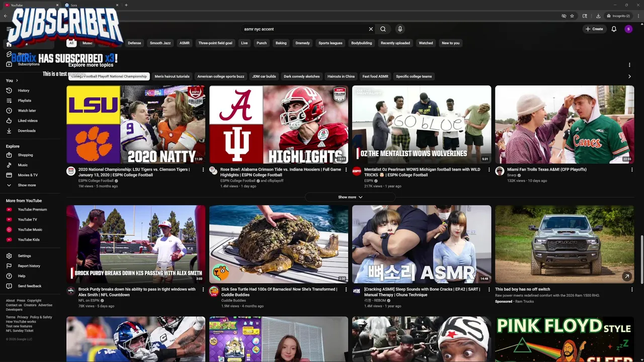Start voice search with microphone icon
The height and width of the screenshot is (362, 644).
[x=400, y=29]
